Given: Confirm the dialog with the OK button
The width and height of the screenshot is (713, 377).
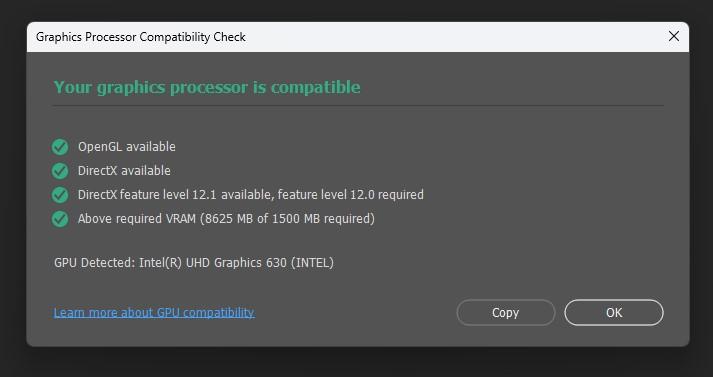Looking at the screenshot, I should click(x=614, y=312).
